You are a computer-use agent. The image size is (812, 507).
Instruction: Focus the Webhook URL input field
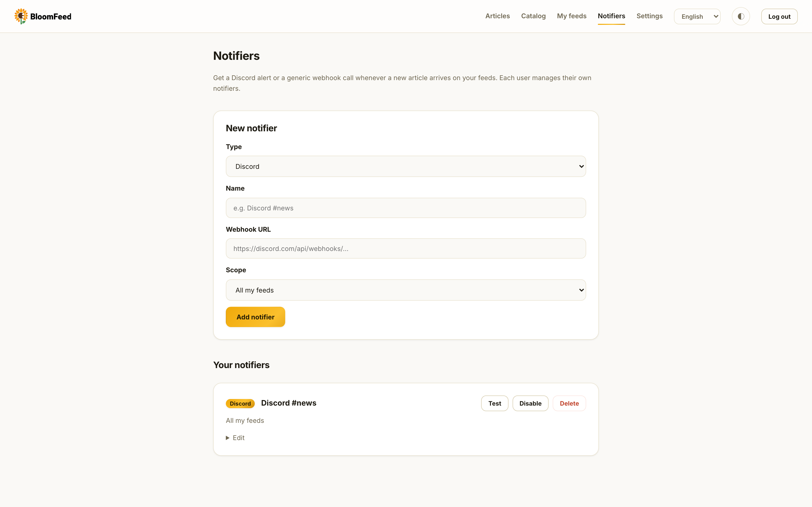click(x=406, y=248)
